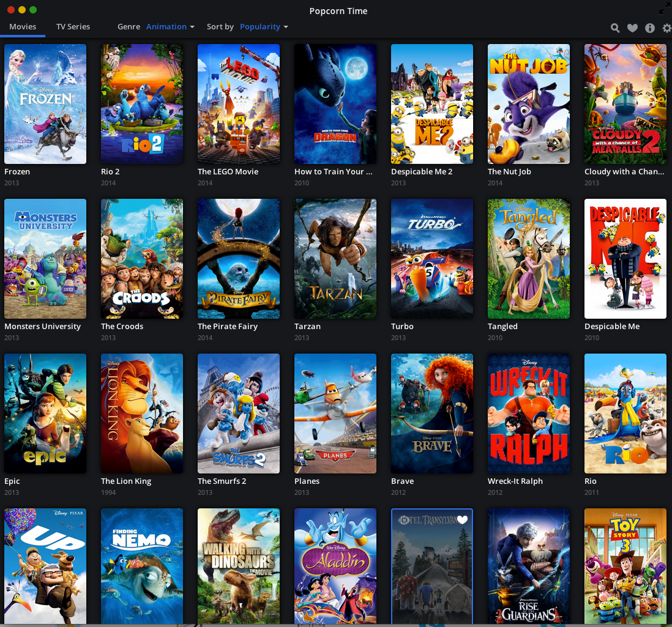
Task: Click "Despicable Me 2" title text
Action: coord(422,172)
